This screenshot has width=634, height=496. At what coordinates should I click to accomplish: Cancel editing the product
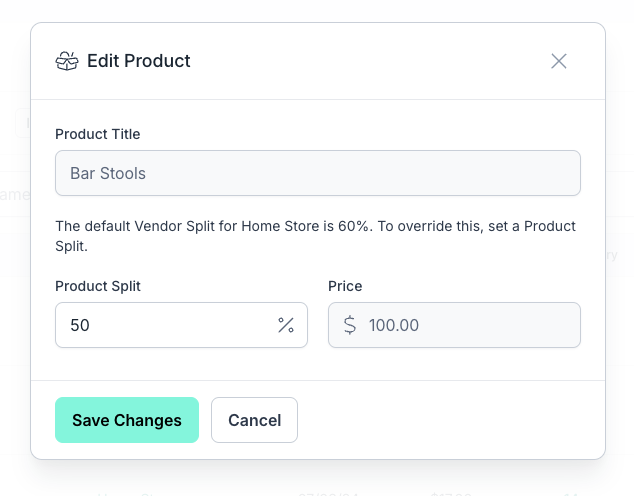(254, 420)
